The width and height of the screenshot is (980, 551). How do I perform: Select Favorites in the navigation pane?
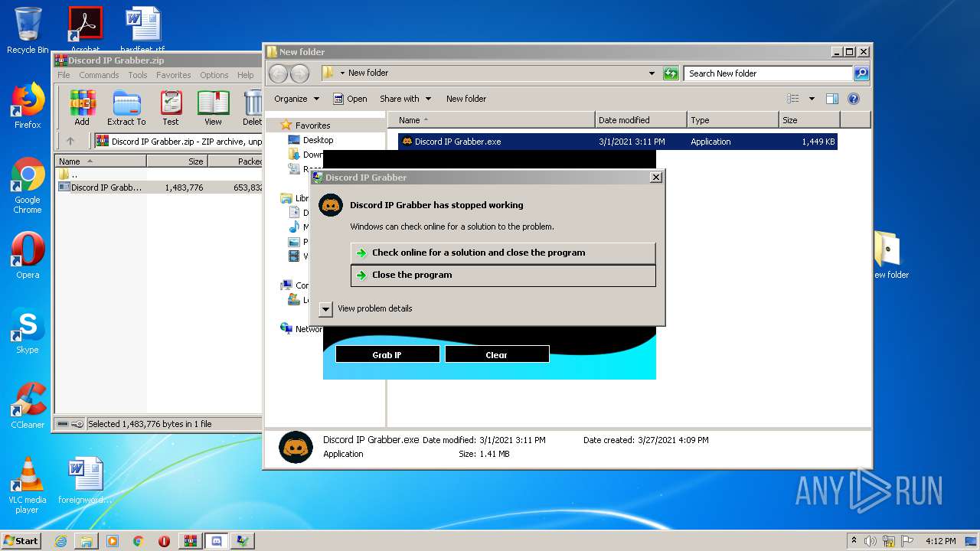[x=313, y=126]
